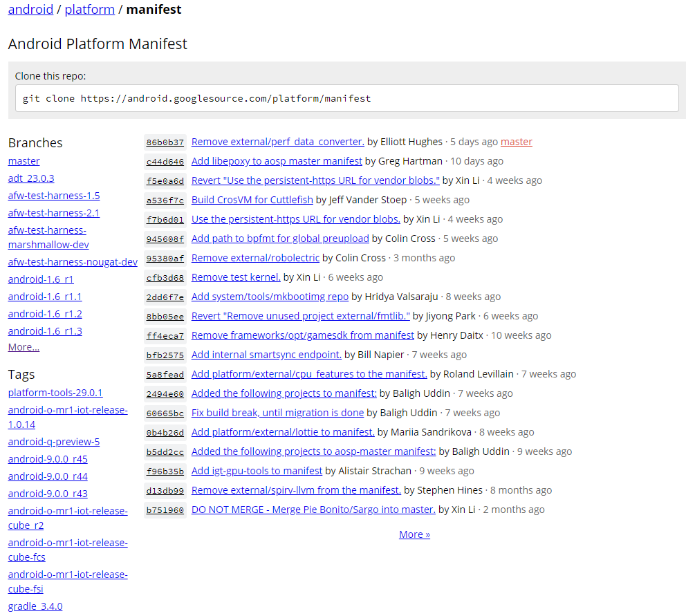Click the git clone URL field
The image size is (695, 616).
(347, 98)
